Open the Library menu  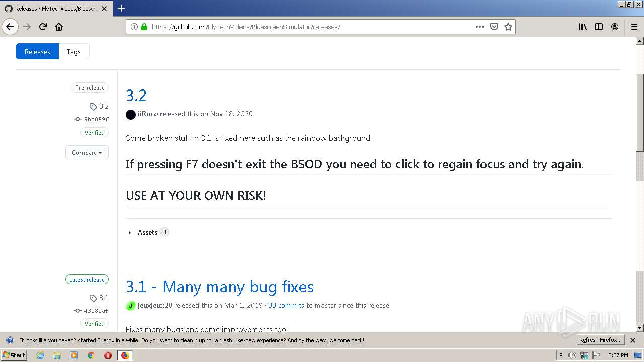583,27
